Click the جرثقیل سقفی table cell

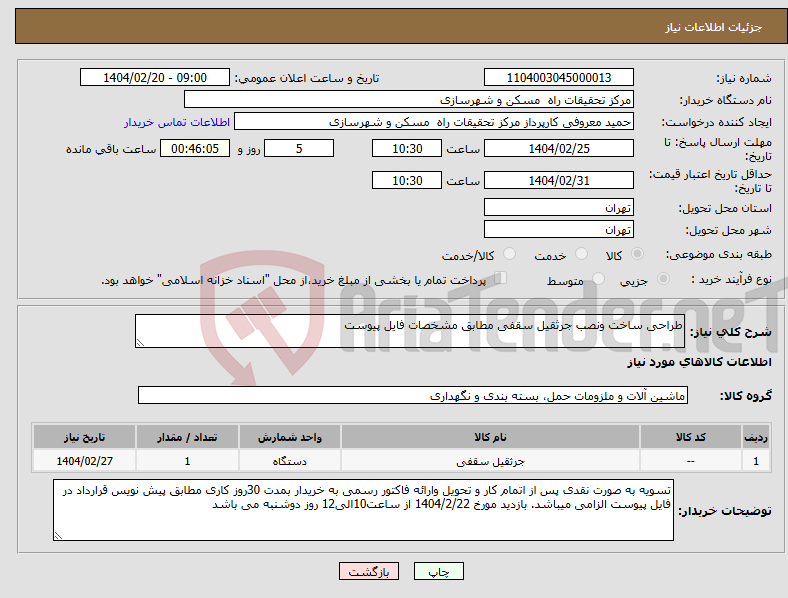[490, 461]
